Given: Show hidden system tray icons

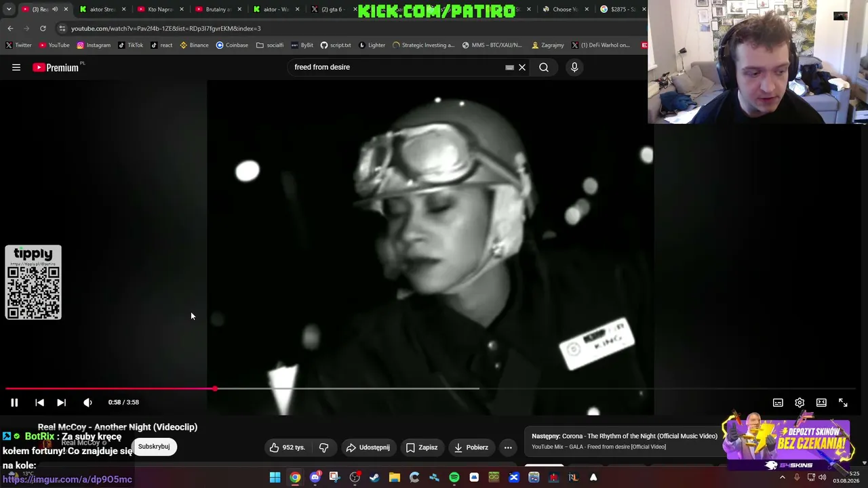Looking at the screenshot, I should (783, 478).
